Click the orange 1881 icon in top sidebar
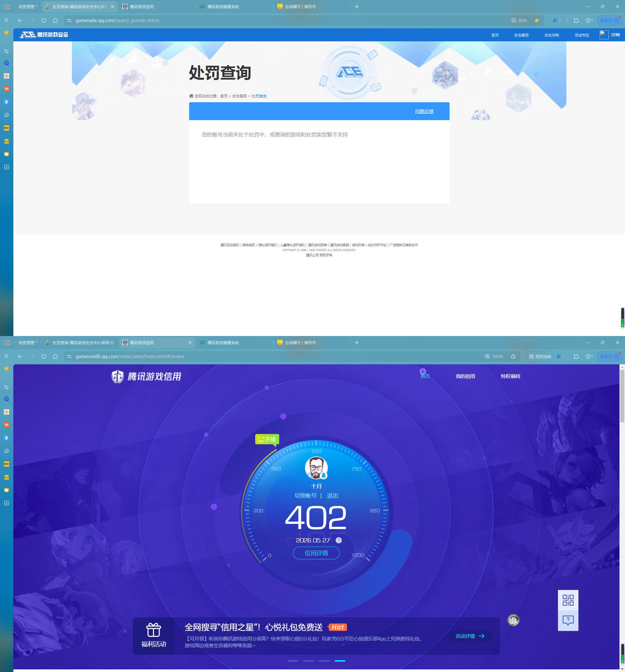This screenshot has height=672, width=625. [x=7, y=89]
